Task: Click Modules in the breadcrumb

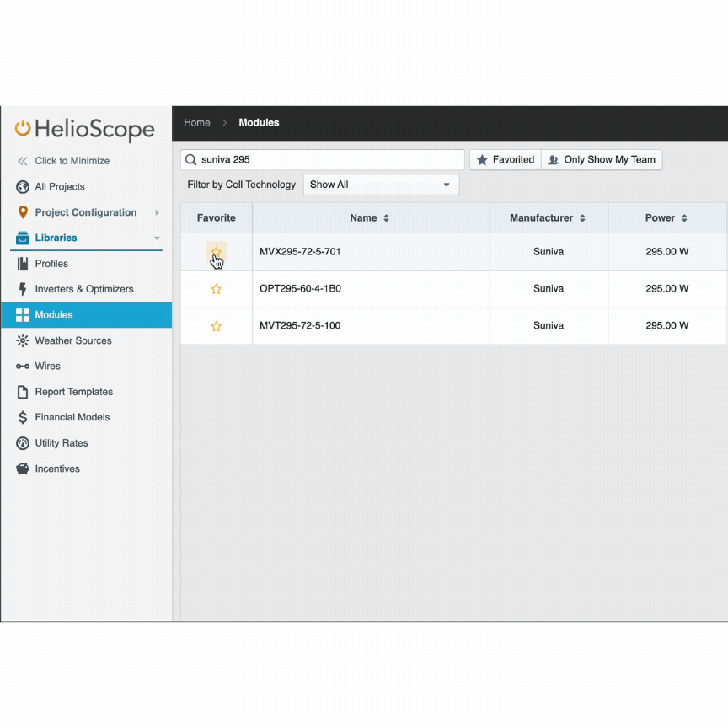Action: click(x=259, y=122)
